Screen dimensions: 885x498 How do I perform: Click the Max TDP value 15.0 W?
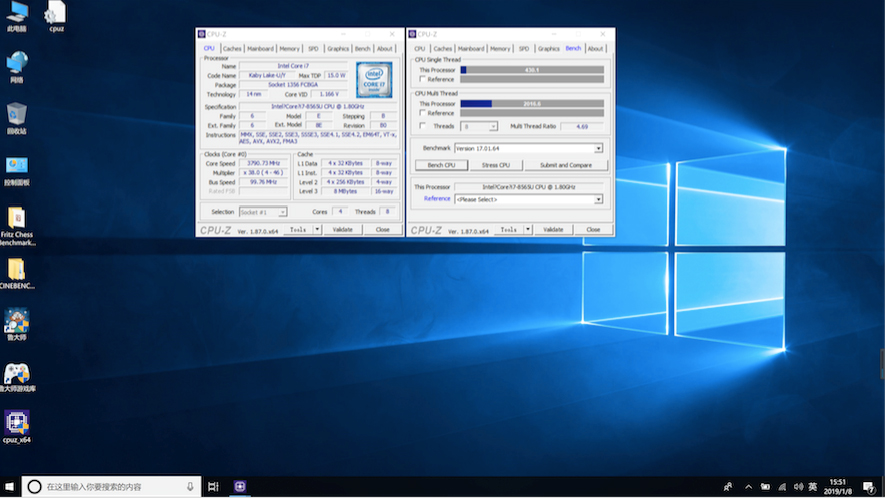pos(336,75)
